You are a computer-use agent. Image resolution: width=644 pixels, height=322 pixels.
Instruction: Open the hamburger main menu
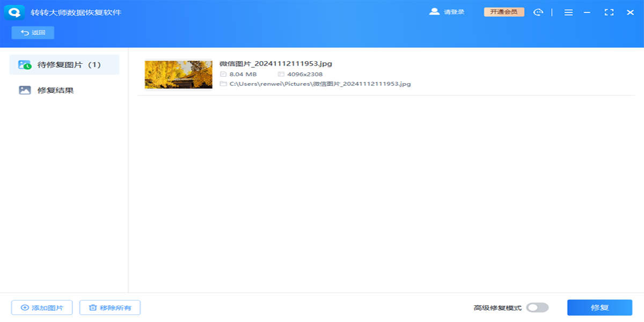tap(568, 12)
